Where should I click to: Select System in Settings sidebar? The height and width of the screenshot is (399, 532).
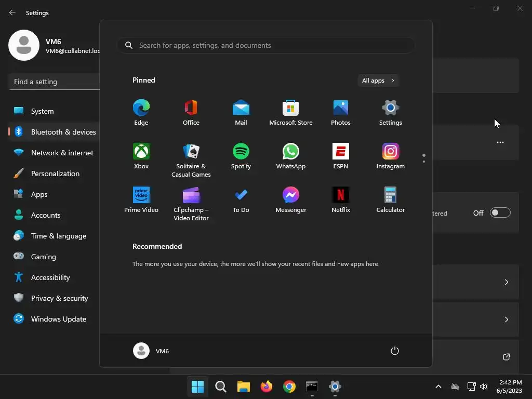(54, 111)
